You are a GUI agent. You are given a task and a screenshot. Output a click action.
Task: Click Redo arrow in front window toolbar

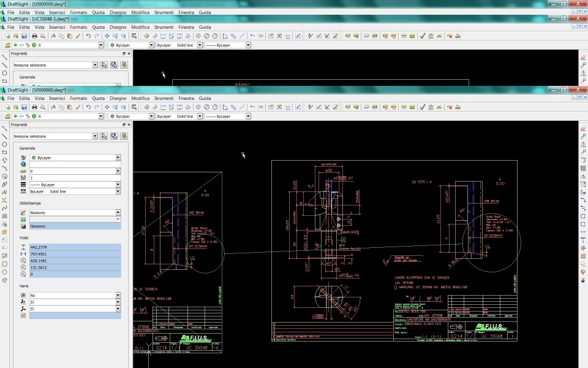tap(97, 107)
